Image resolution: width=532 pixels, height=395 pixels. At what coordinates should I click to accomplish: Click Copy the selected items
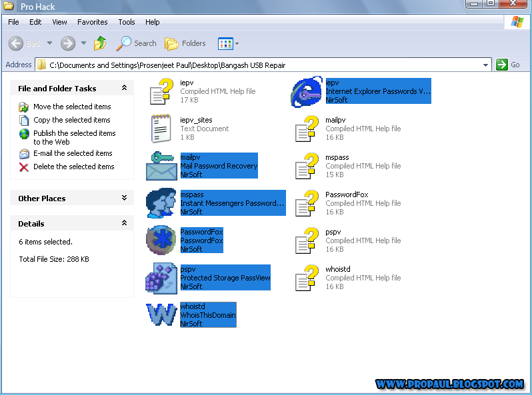tap(71, 120)
